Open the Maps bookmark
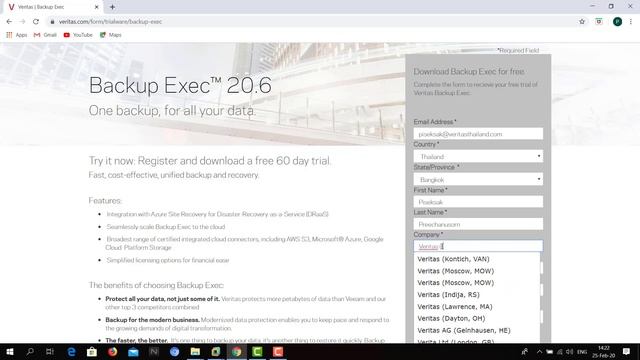640x360 pixels. point(111,35)
